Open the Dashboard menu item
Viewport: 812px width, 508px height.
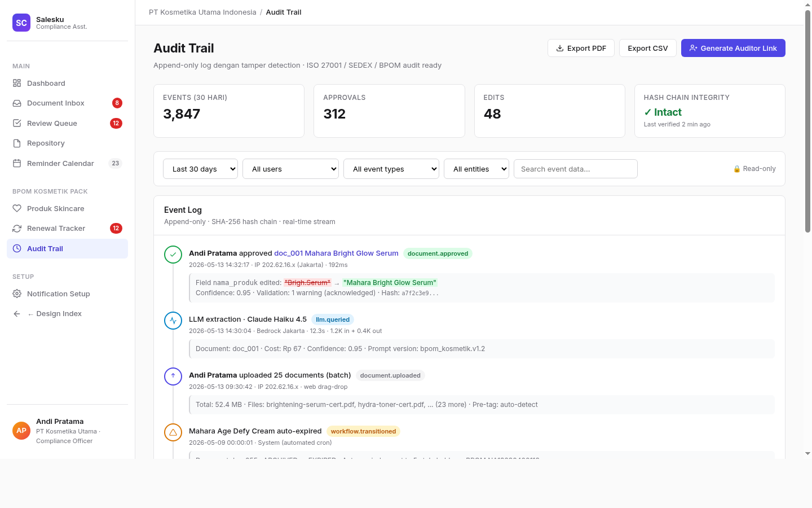(67, 83)
